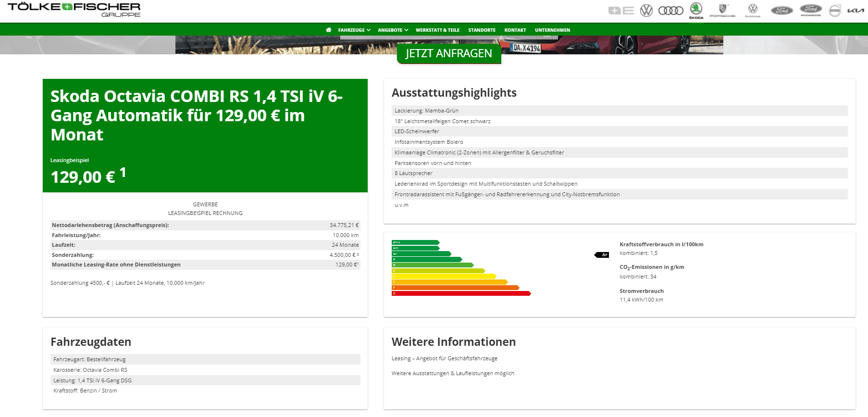
Task: Click the Infotainmentsystem Bolero row
Action: (620, 142)
